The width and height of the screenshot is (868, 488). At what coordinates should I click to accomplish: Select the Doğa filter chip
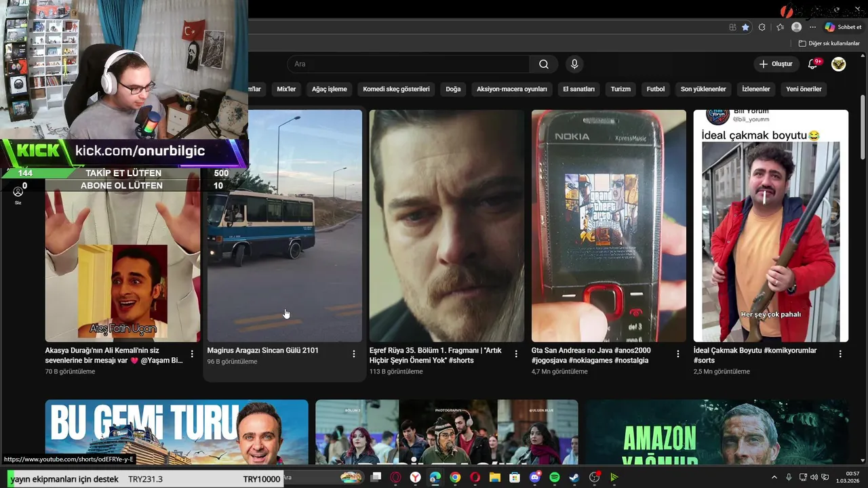tap(453, 89)
